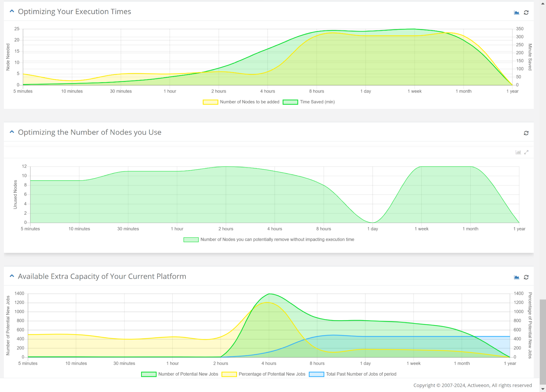546x392 pixels.
Task: Click the left 'Number of Potential New Jobs' axis title
Action: pos(8,325)
